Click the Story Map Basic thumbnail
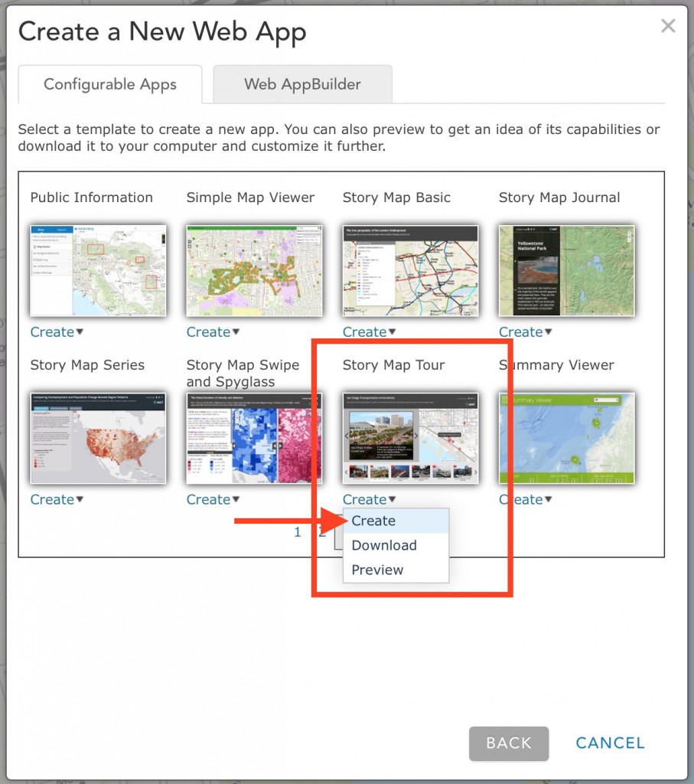 click(410, 270)
